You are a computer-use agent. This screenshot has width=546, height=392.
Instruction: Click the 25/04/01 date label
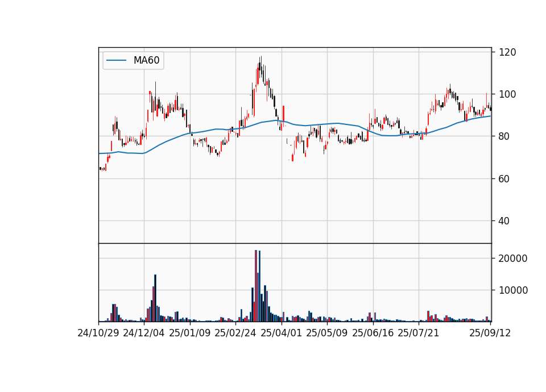tap(282, 333)
